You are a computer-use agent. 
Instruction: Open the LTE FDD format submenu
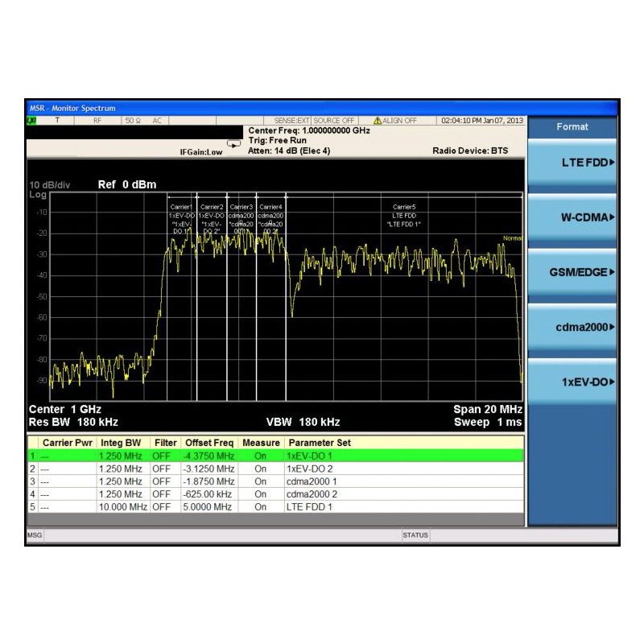tap(572, 163)
